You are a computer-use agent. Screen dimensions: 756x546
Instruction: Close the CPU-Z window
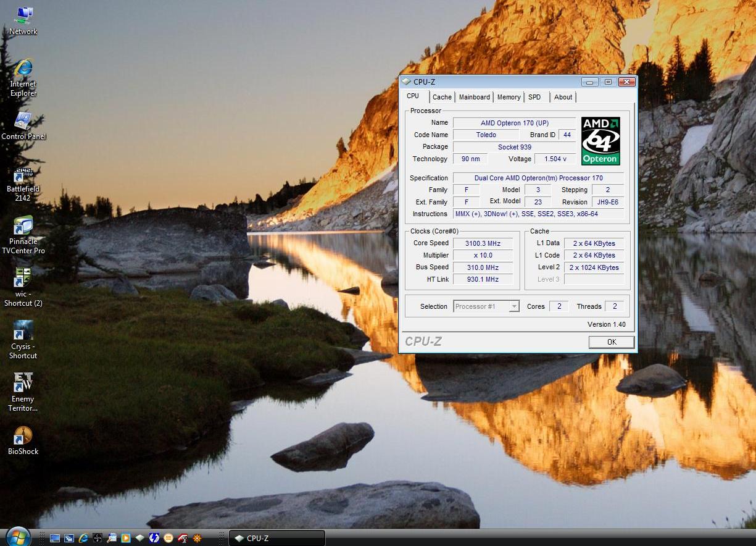click(x=626, y=82)
